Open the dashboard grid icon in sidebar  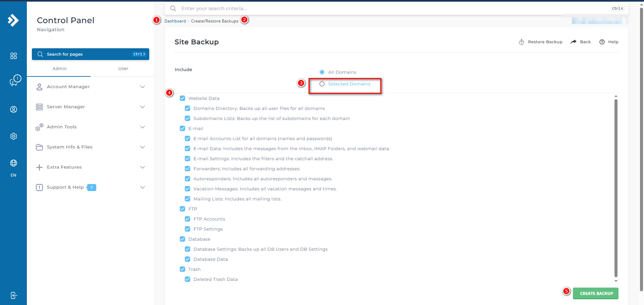[13, 56]
